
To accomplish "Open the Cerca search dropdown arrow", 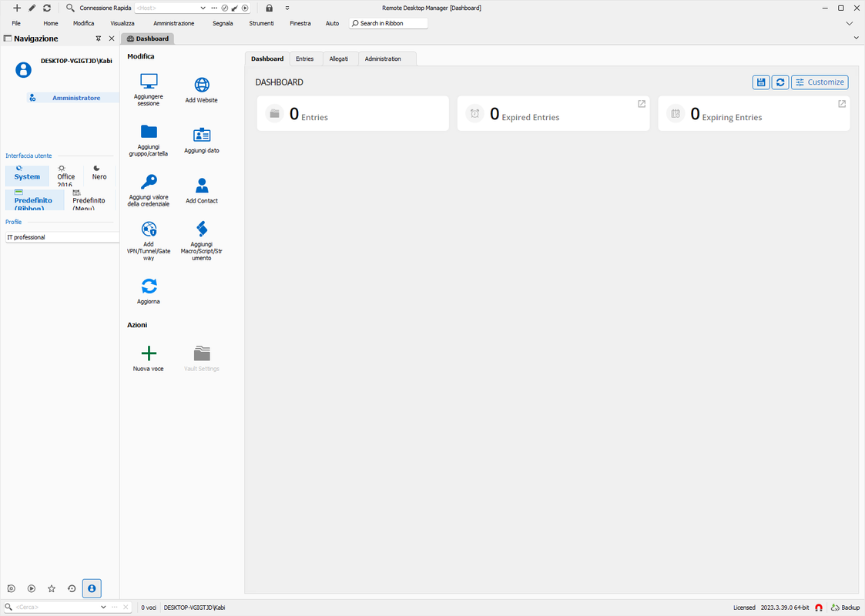I will tap(103, 608).
